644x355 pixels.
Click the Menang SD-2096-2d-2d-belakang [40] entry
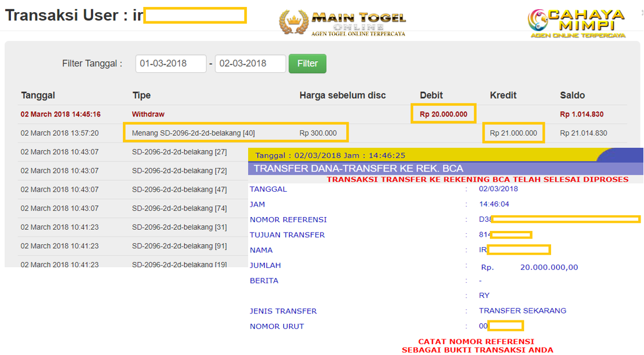coord(193,133)
